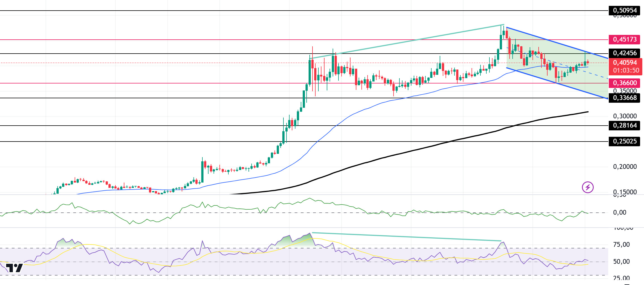Click the 0,00 oscillator axis value
The height and width of the screenshot is (285, 644).
click(x=620, y=212)
